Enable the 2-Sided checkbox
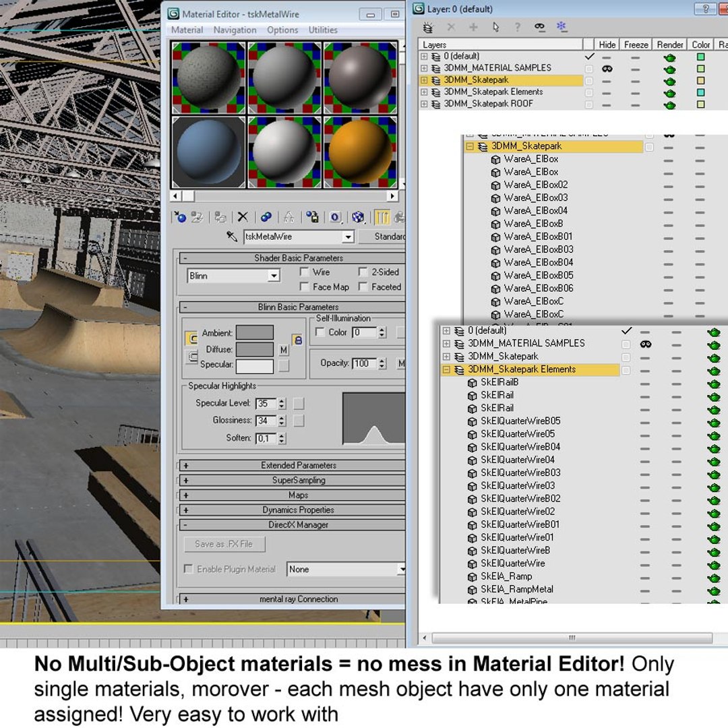Viewport: 728px width, 728px height. pos(363,272)
